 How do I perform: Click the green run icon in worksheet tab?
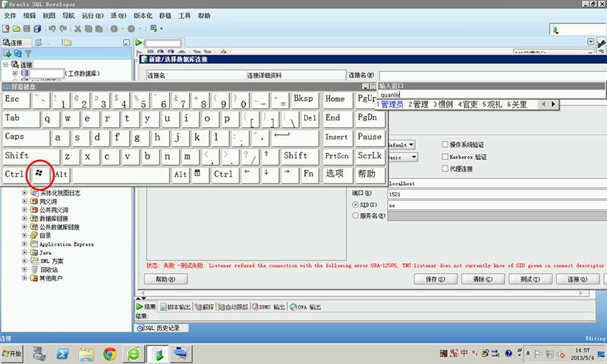tap(139, 43)
